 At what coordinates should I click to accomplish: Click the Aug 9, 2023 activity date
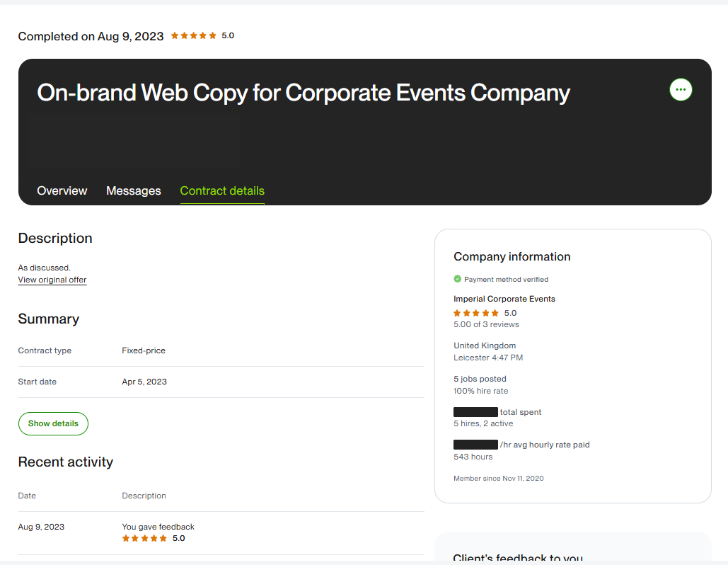(41, 527)
